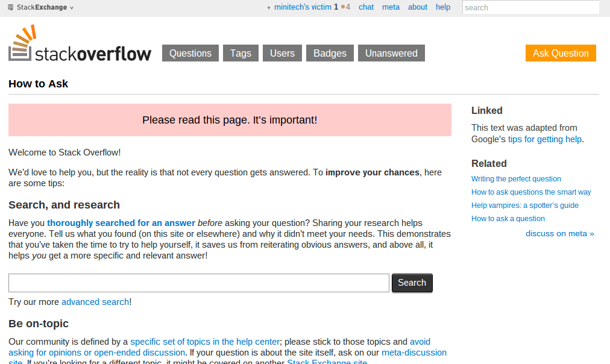
Task: Open 'Help vampires: a spotter's guide' link
Action: coord(525,206)
